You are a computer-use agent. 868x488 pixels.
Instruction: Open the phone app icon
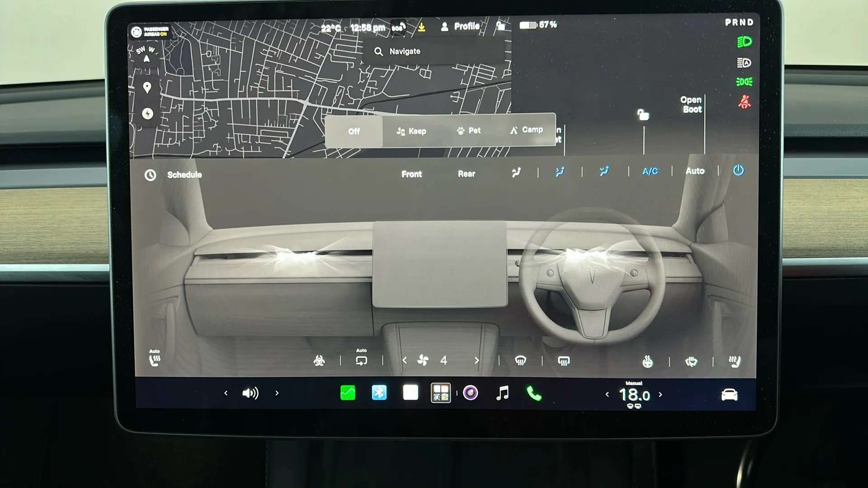coord(534,394)
